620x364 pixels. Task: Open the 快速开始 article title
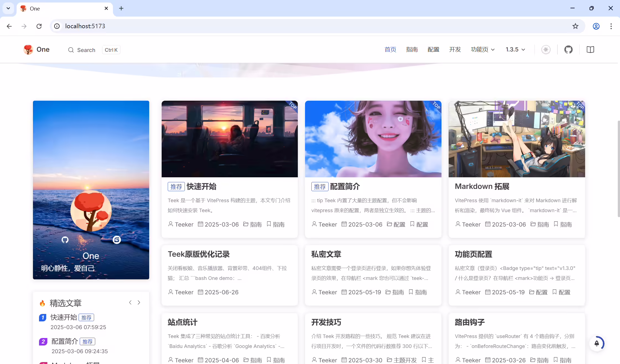201,186
